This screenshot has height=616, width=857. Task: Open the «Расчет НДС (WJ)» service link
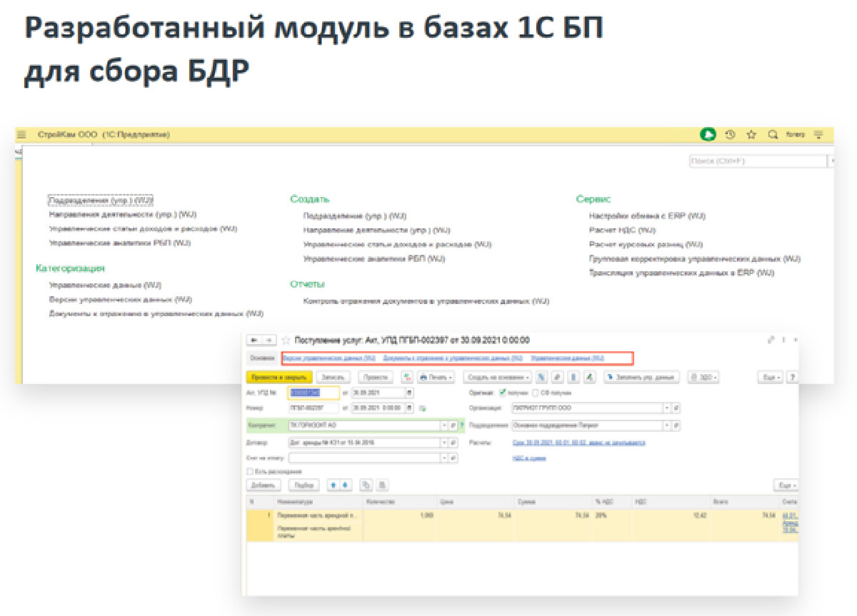pyautogui.click(x=622, y=230)
